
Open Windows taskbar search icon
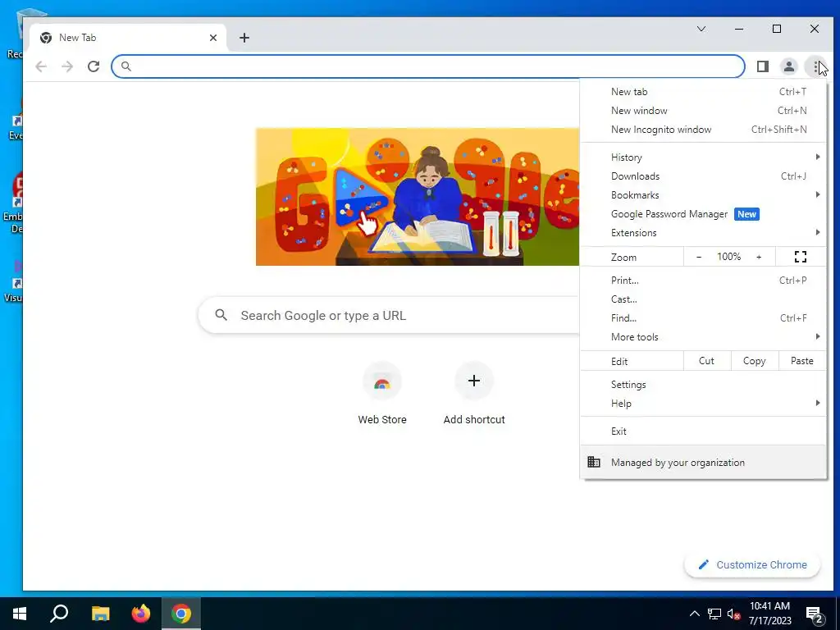[59, 614]
